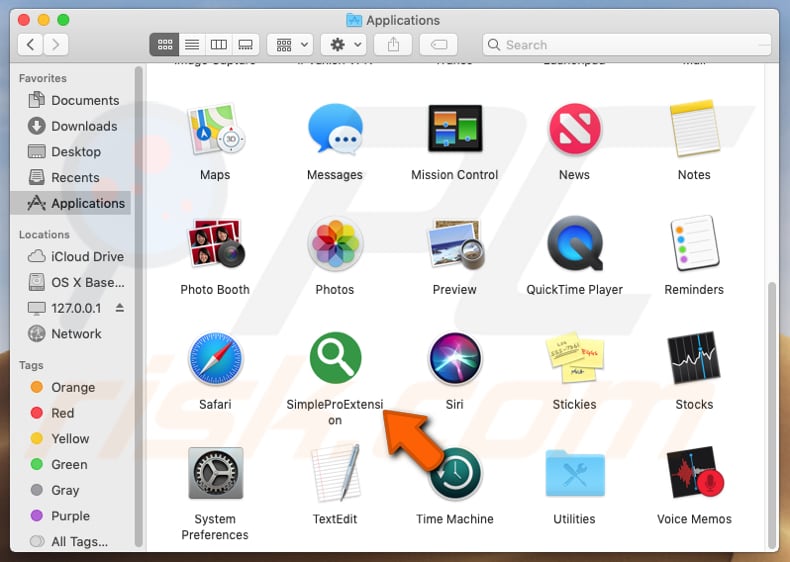The image size is (790, 562).
Task: Select the Voice Memos app
Action: pos(694,473)
